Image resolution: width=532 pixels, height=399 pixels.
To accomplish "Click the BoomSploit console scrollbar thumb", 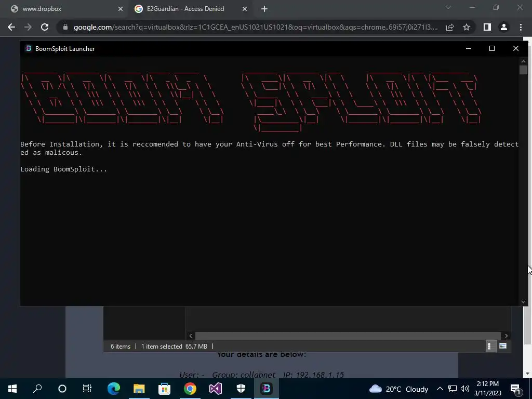I will (523, 70).
